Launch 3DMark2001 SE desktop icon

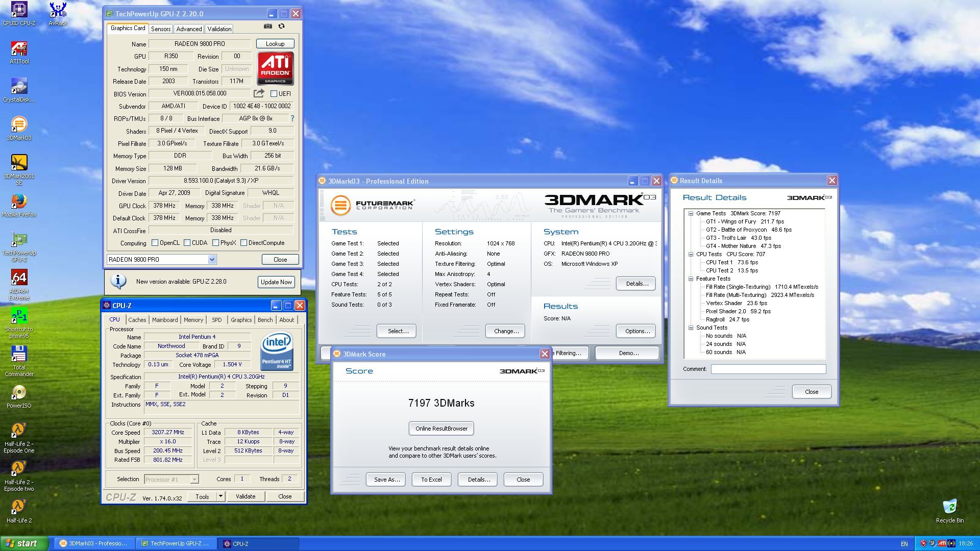click(x=19, y=170)
